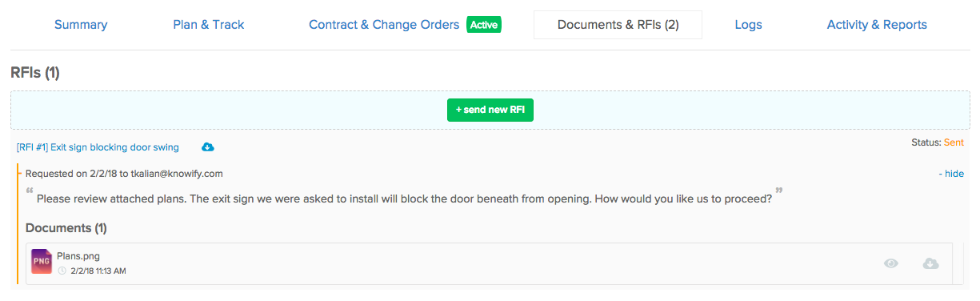Click the Active badge on Contract tab
The image size is (980, 301).
[x=484, y=25]
